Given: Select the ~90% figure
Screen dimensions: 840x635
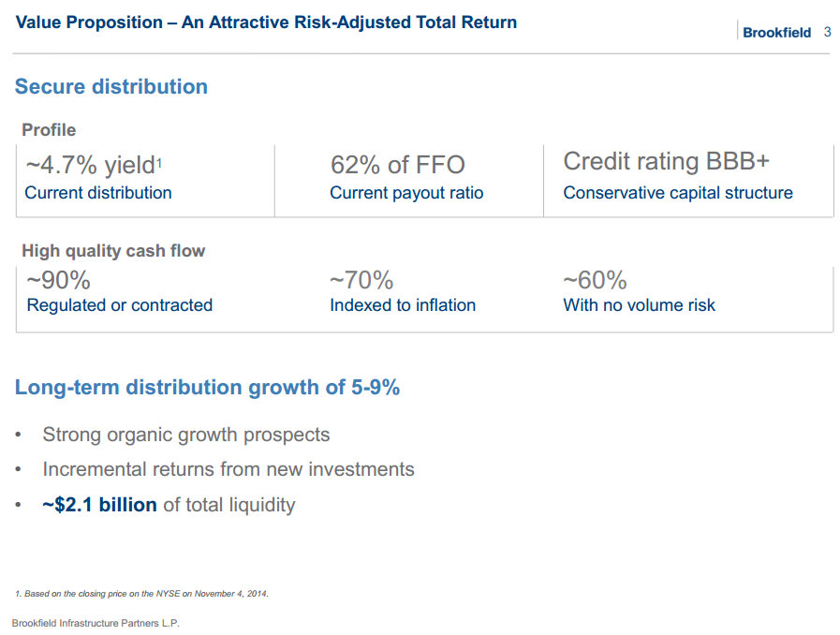Looking at the screenshot, I should [x=58, y=280].
